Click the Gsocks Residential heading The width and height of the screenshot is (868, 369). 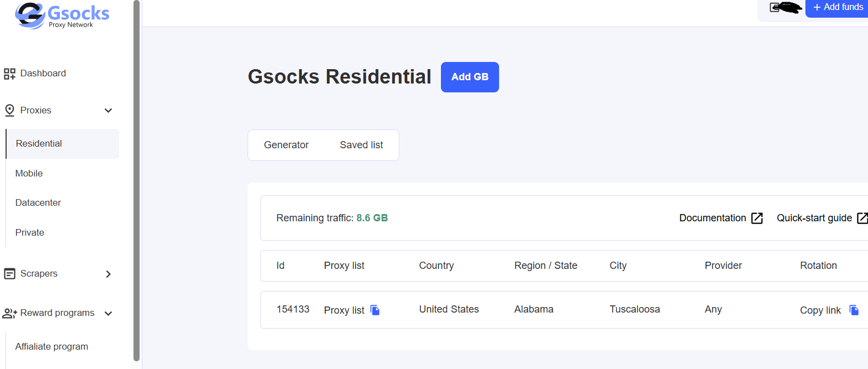pyautogui.click(x=340, y=77)
